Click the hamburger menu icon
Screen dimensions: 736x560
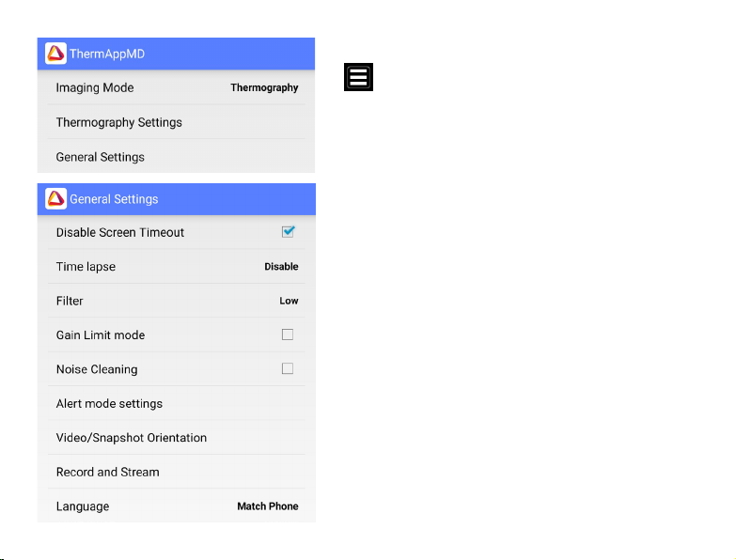(x=359, y=77)
